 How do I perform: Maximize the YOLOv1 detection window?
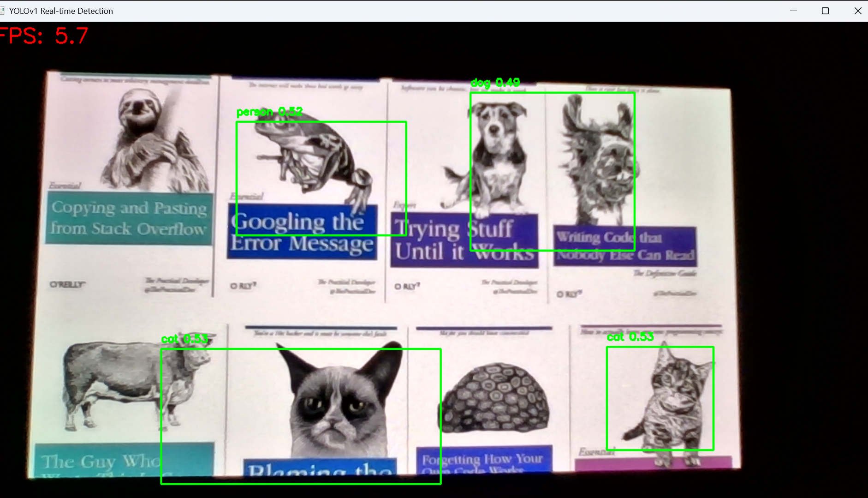[825, 11]
